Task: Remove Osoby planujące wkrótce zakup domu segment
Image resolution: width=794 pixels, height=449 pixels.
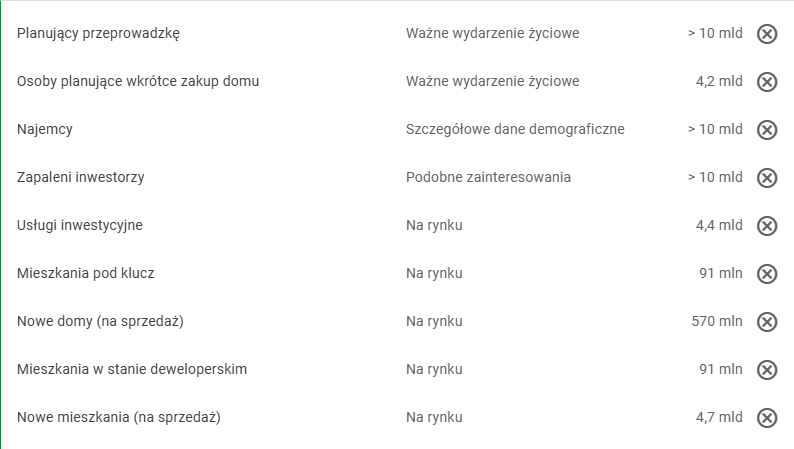Action: (x=767, y=82)
